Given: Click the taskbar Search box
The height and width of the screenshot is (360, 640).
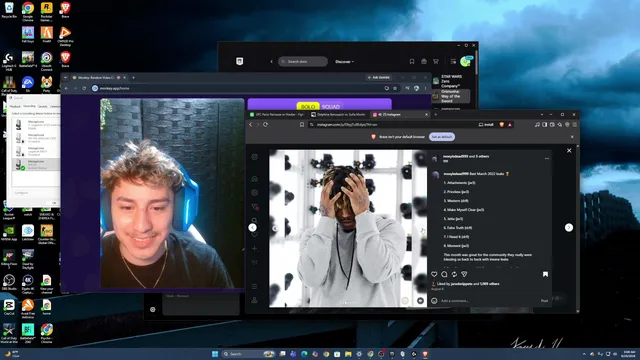Looking at the screenshot, I should [x=248, y=354].
